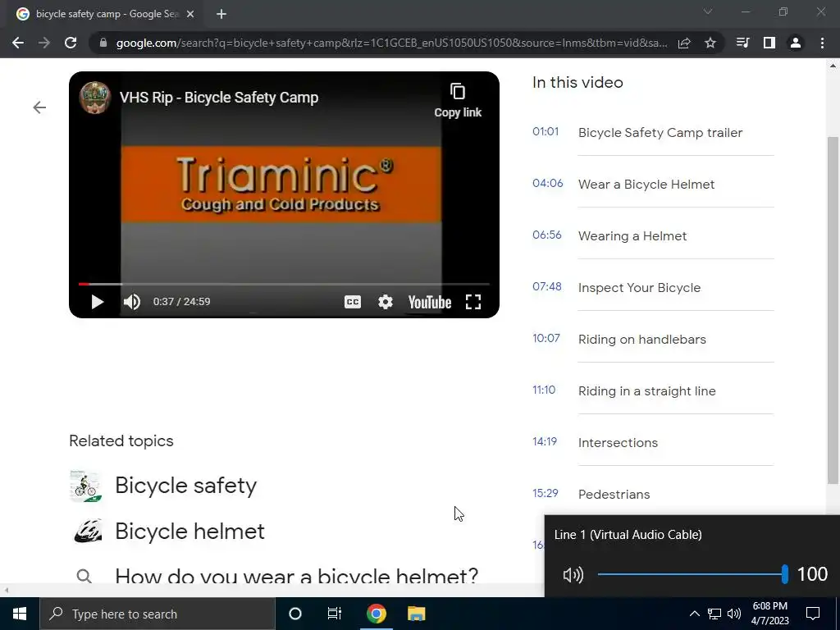This screenshot has width=840, height=630.
Task: Open taskbar clock showing 6:08 PM
Action: 769,614
